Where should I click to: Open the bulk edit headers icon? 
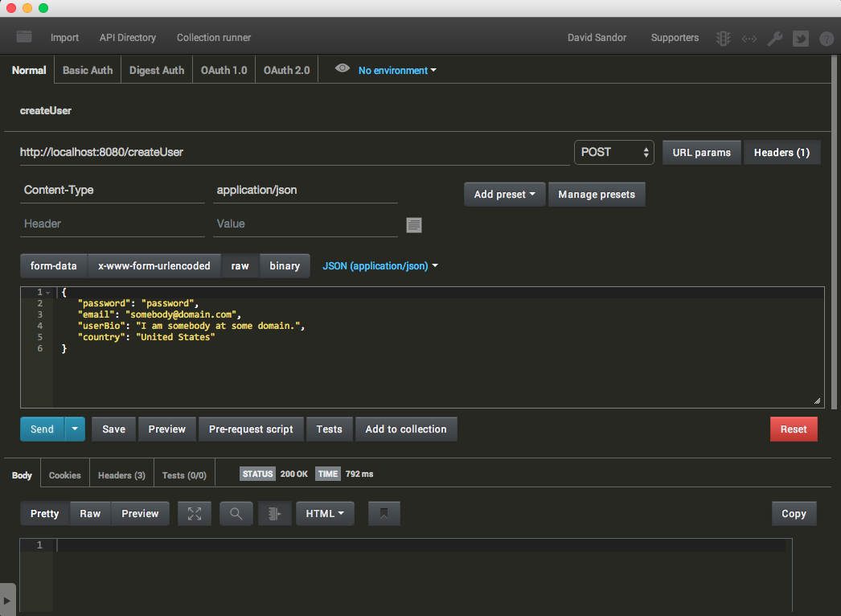(x=413, y=225)
